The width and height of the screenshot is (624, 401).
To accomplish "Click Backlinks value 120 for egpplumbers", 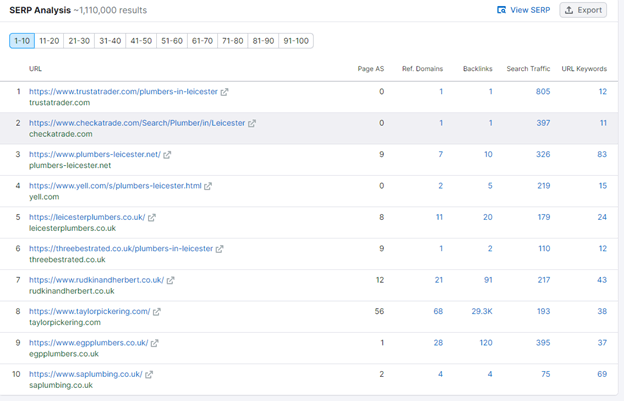I will (x=486, y=343).
